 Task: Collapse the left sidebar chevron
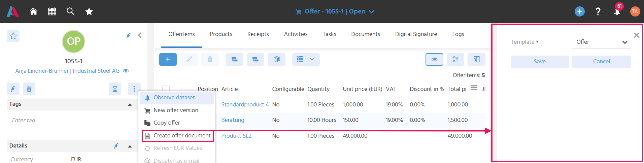point(140,35)
